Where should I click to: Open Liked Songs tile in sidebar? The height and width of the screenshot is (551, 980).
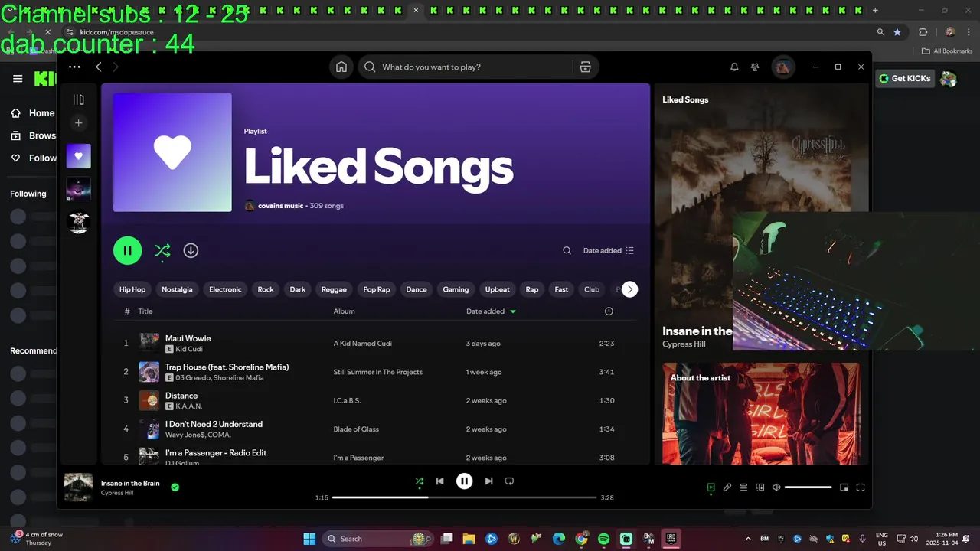coord(78,156)
